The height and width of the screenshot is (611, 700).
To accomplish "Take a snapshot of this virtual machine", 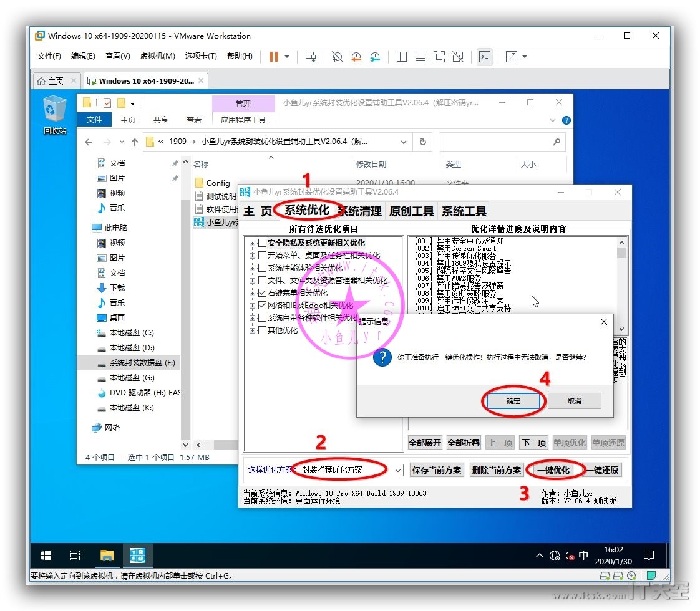I will [337, 57].
